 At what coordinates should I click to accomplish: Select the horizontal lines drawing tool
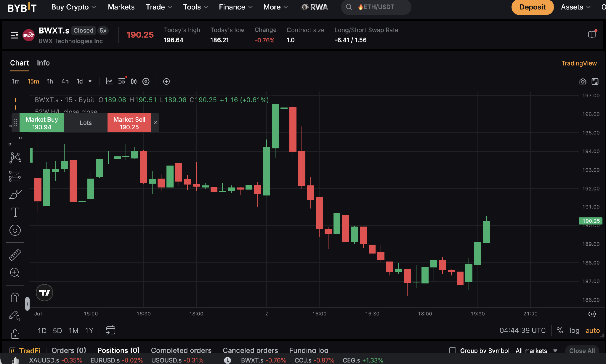click(x=15, y=140)
